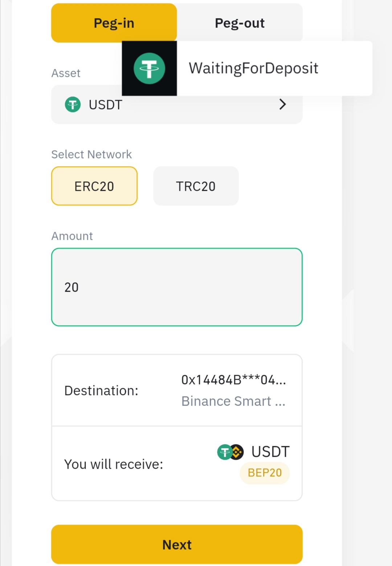Switch to the Peg-in tab
The height and width of the screenshot is (566, 392).
114,23
